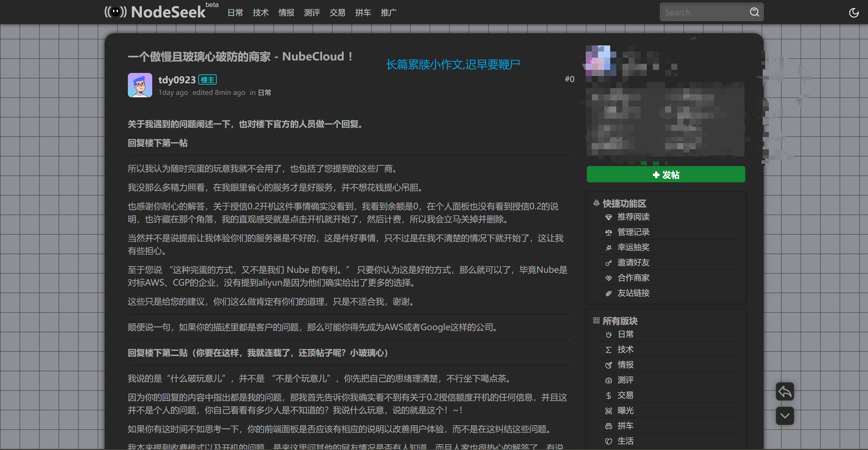
Task: Click the 管理记录 scales icon
Action: [x=608, y=232]
